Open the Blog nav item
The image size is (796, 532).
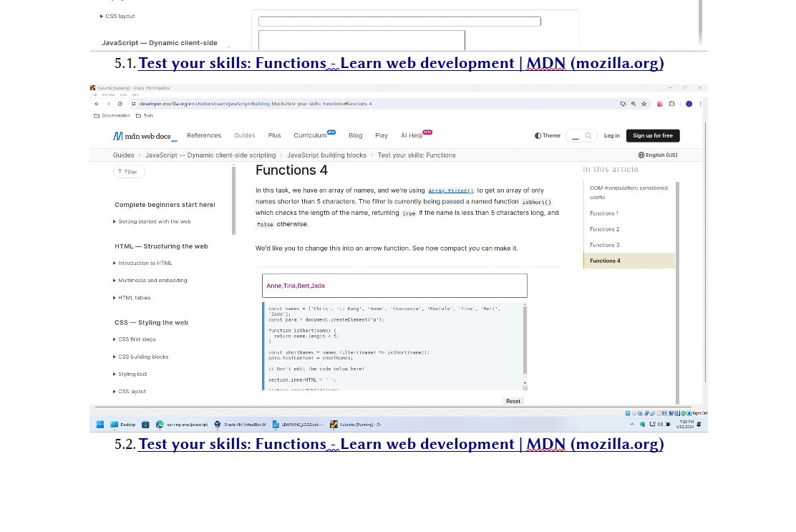click(x=355, y=135)
